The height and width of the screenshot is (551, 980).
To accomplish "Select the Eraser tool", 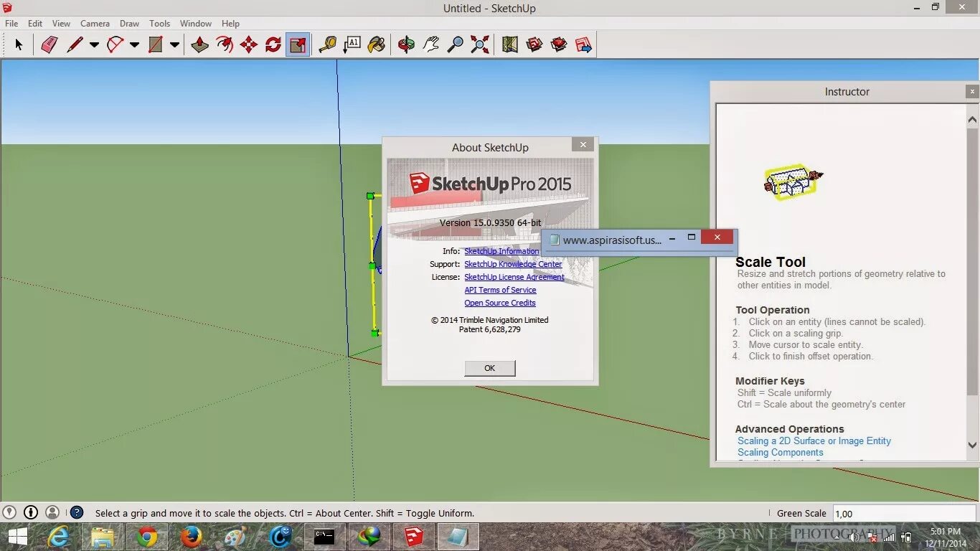I will tap(48, 44).
